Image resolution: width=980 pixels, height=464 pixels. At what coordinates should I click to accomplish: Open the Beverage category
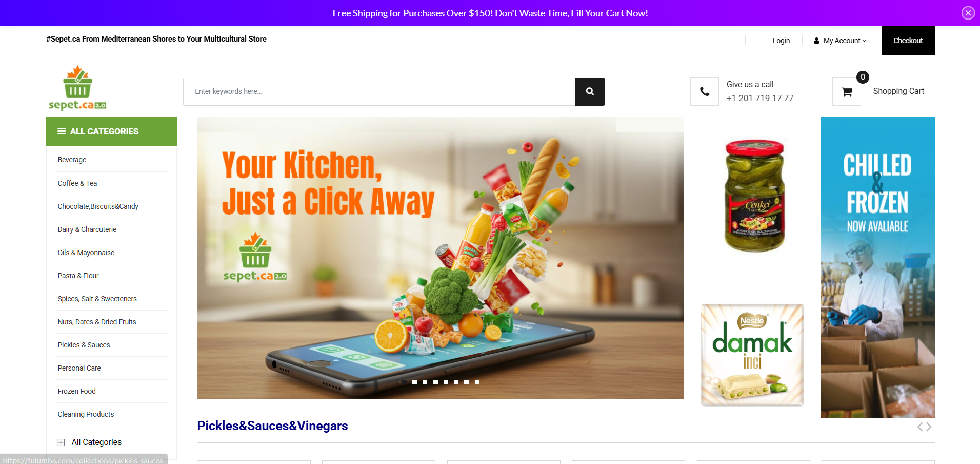click(72, 160)
